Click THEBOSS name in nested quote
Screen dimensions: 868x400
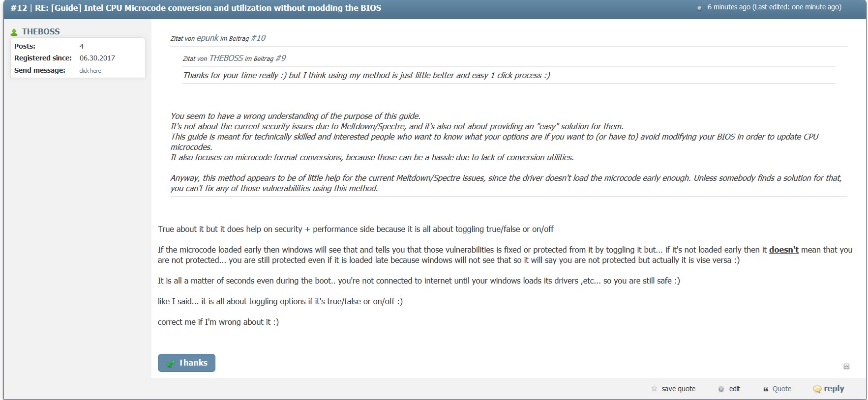tap(226, 58)
